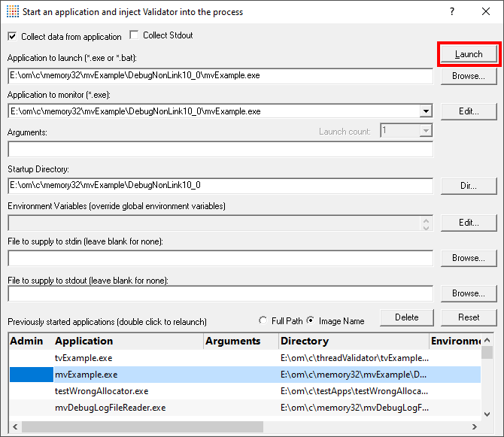Click in the Arguments input field
Screen dimensions: 504x437
click(x=220, y=149)
